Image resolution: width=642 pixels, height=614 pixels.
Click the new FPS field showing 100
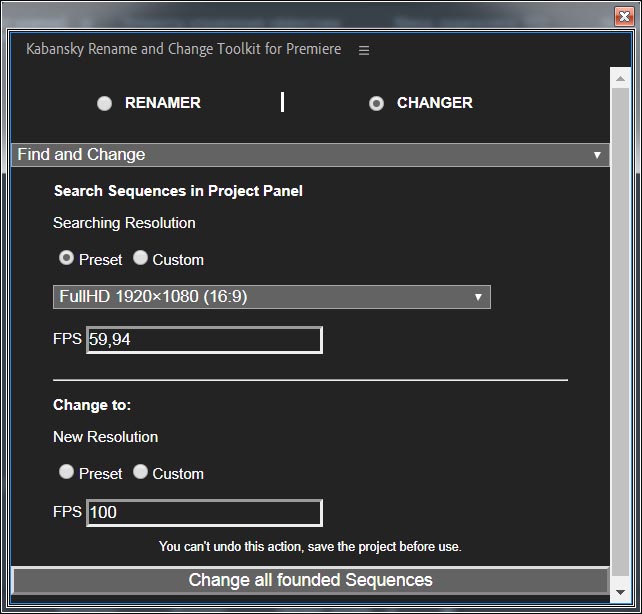click(204, 513)
